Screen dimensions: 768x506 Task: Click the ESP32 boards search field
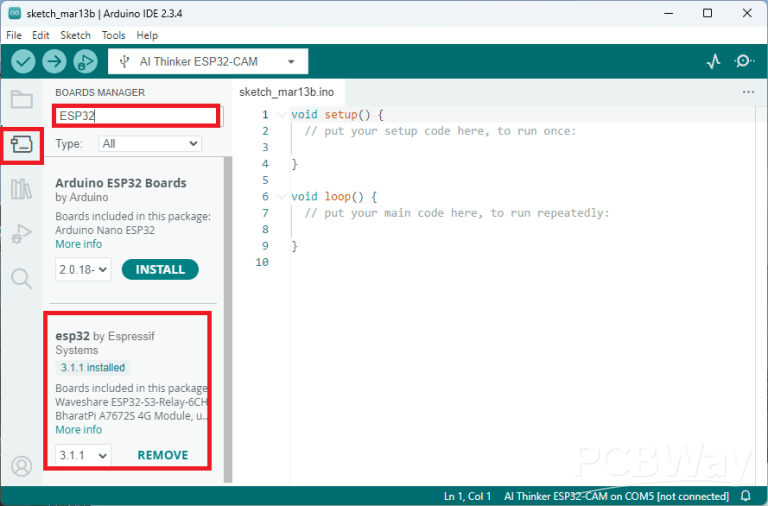(x=136, y=116)
